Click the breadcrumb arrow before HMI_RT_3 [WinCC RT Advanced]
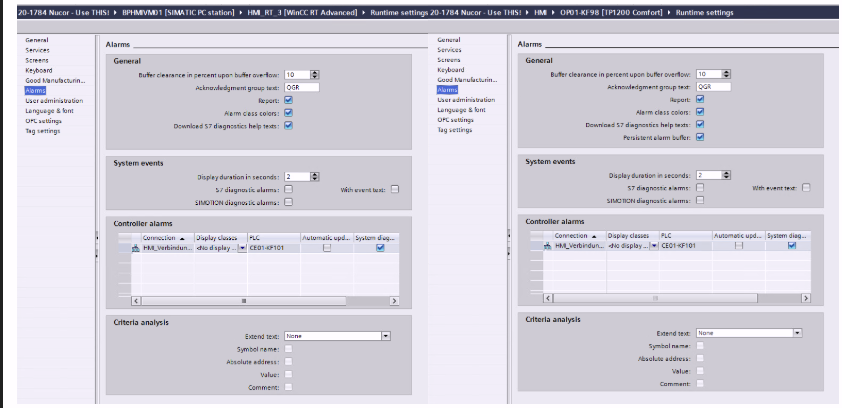The width and height of the screenshot is (842, 408). point(217,11)
